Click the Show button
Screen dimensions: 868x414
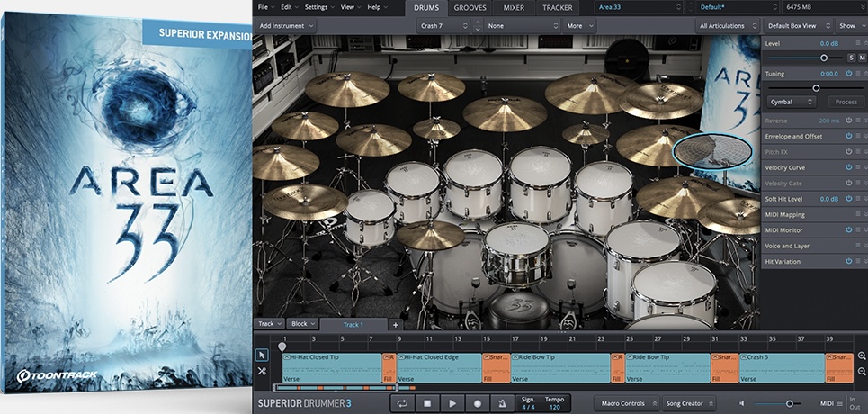[x=852, y=25]
